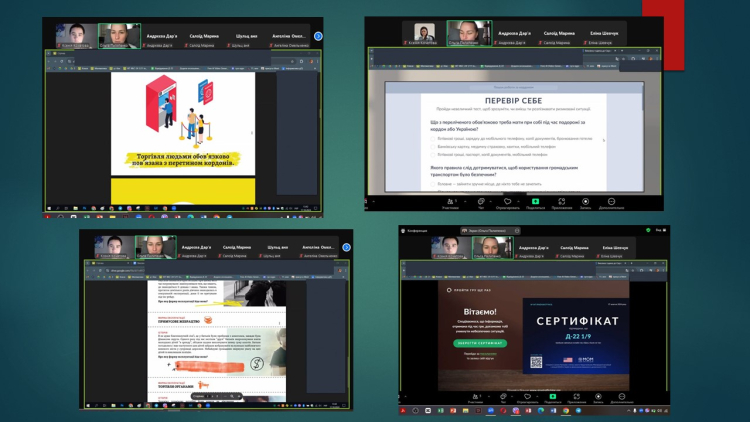Open Chat in the quiz Zoom window
750x422 pixels.
(480, 202)
